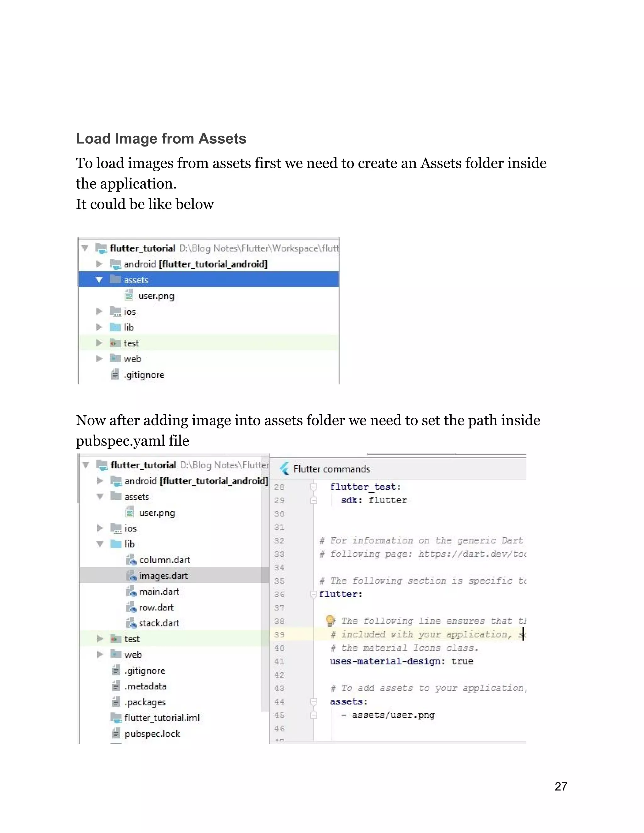
Task: Expand the android folder in the upper tree
Action: point(99,264)
